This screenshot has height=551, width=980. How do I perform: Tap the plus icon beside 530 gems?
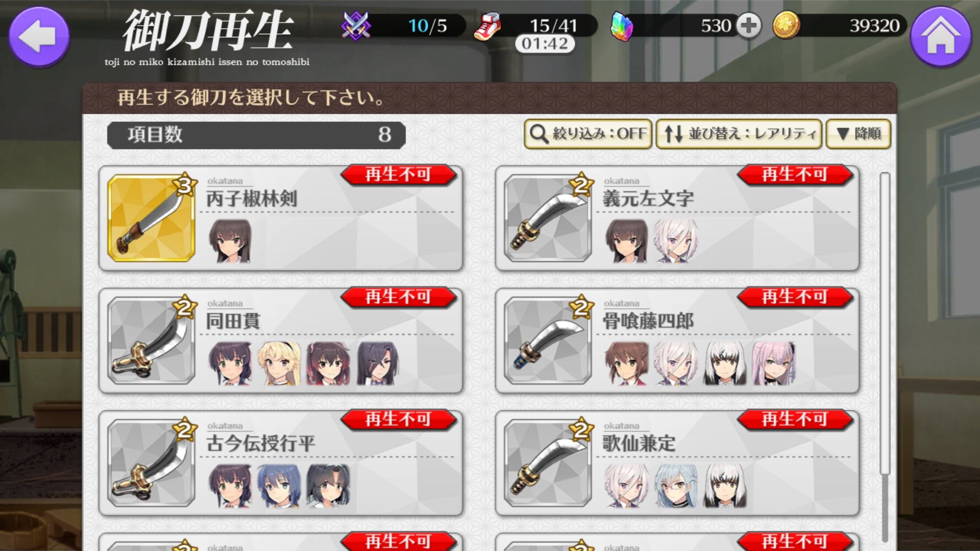click(x=748, y=26)
